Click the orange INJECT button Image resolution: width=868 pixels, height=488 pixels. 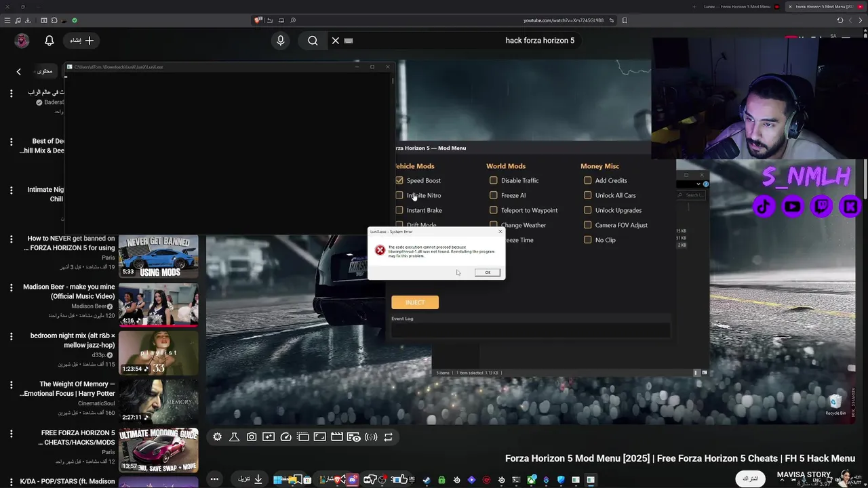tap(415, 302)
